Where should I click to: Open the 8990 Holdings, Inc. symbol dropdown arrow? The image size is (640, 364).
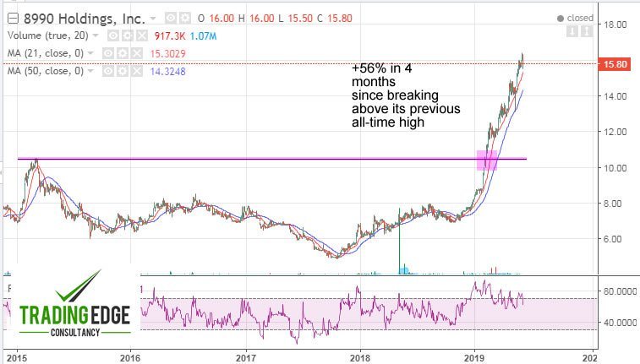[x=153, y=19]
